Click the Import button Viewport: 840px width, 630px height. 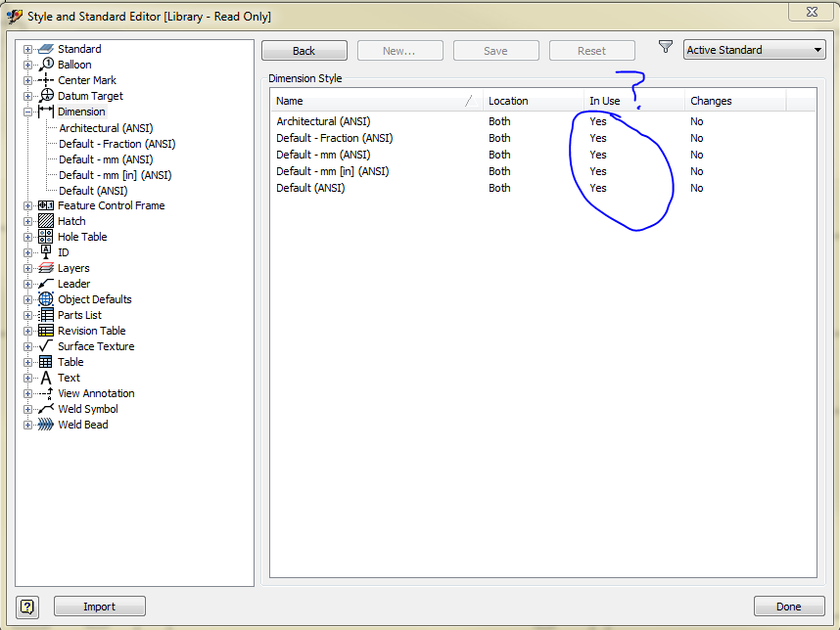tap(100, 607)
